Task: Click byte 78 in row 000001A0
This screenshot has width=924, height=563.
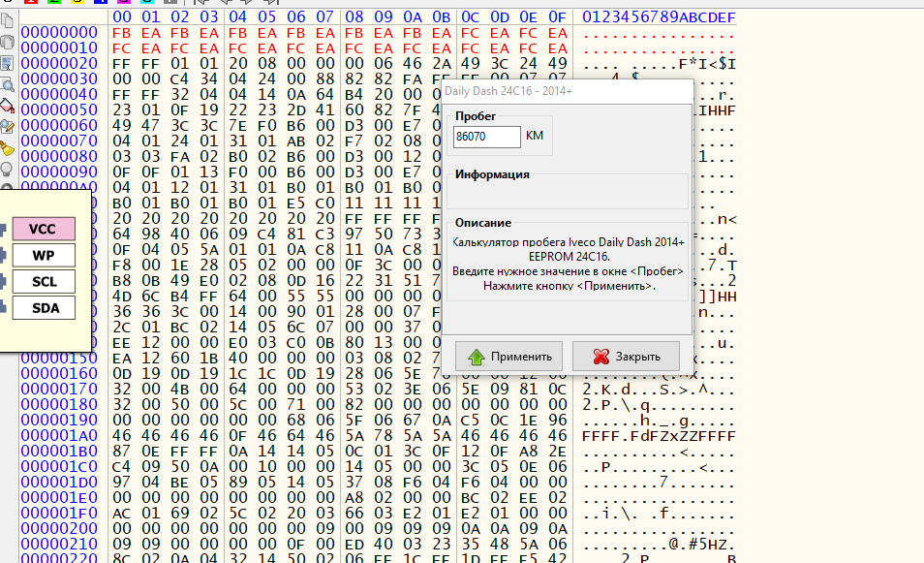Action: tap(383, 436)
